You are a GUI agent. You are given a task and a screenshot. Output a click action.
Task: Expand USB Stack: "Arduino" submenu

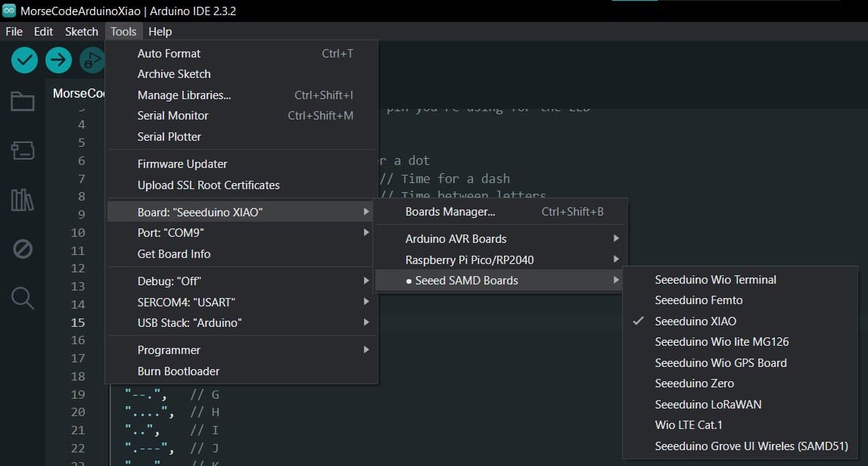click(242, 323)
